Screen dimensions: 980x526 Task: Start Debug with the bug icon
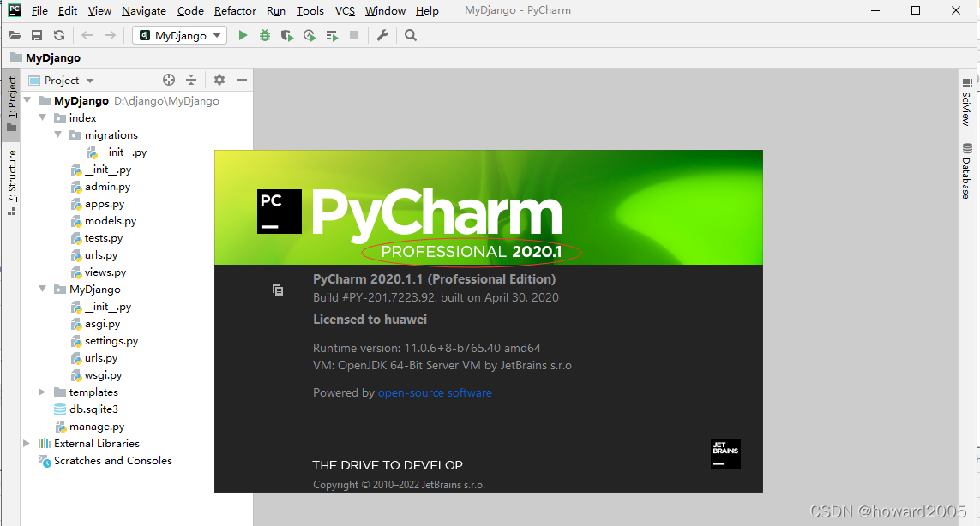265,36
